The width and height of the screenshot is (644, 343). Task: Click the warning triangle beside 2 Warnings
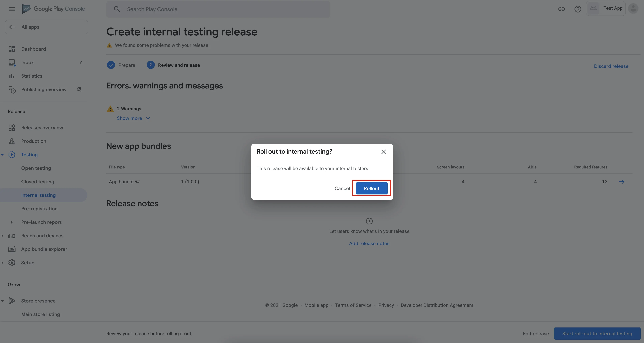110,109
